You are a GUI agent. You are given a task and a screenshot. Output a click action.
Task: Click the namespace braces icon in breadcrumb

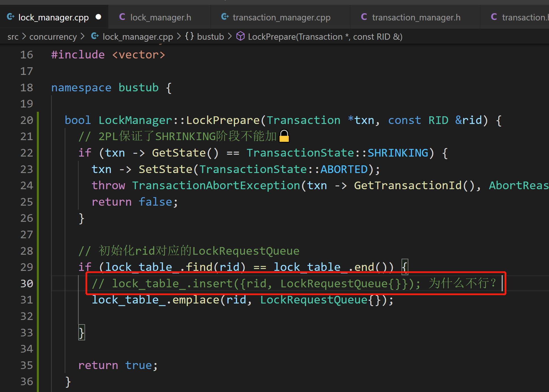pyautogui.click(x=189, y=36)
